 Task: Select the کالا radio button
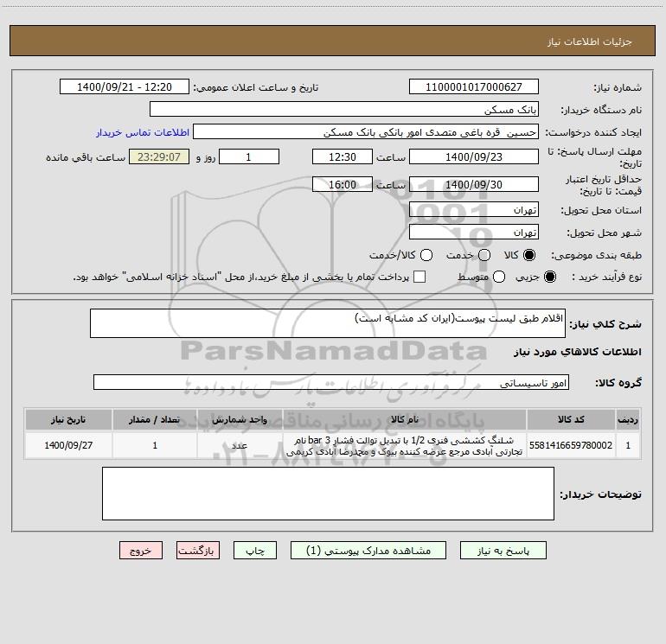(x=529, y=255)
